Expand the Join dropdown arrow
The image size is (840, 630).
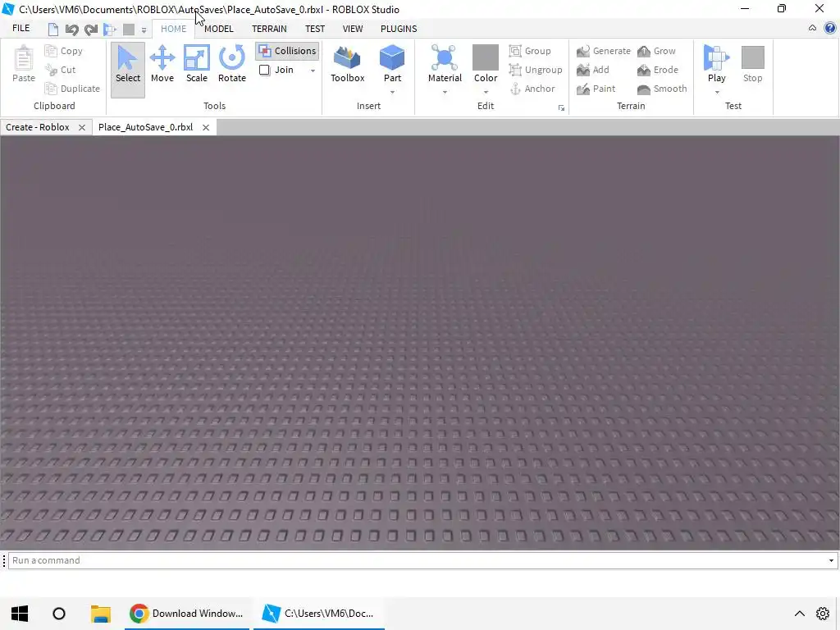pos(313,71)
